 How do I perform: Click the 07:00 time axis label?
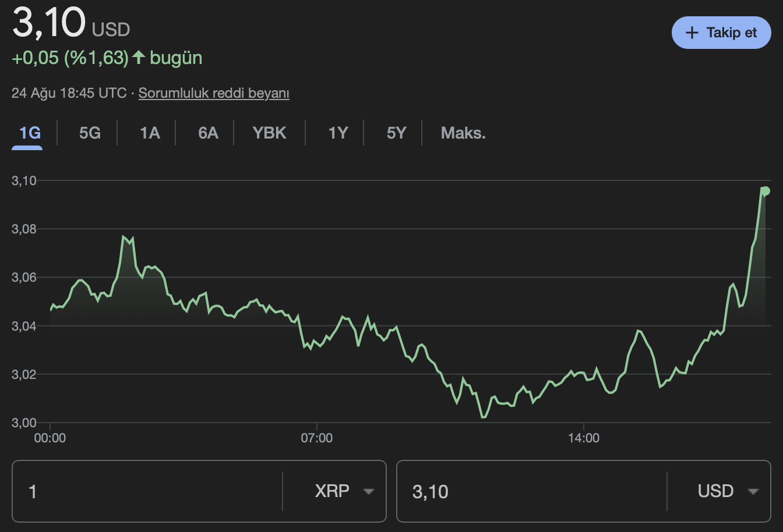point(317,438)
